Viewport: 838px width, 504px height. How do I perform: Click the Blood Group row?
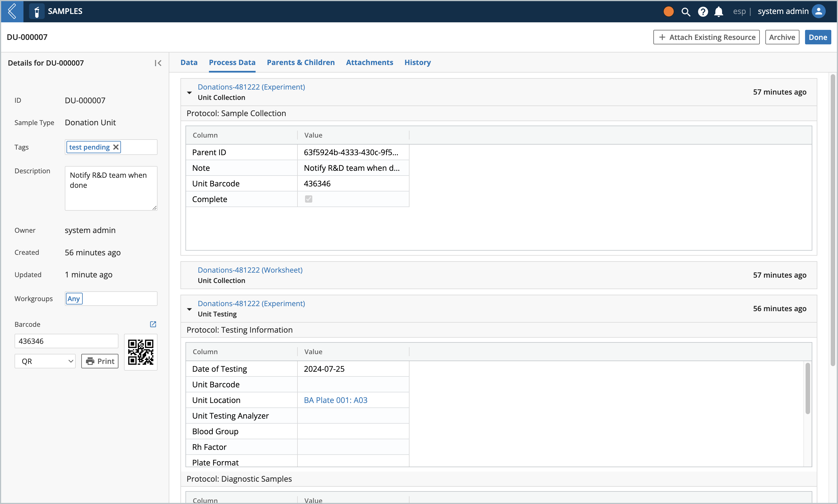point(297,431)
